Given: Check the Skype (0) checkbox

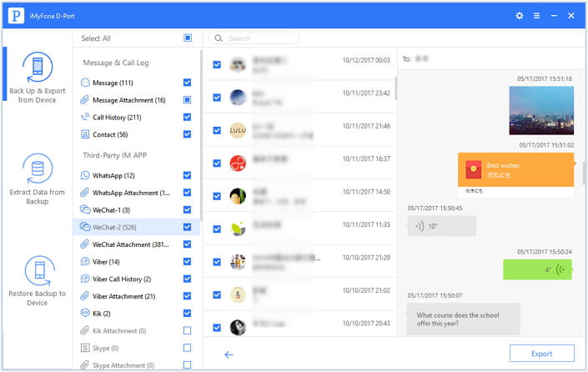Looking at the screenshot, I should 187,348.
